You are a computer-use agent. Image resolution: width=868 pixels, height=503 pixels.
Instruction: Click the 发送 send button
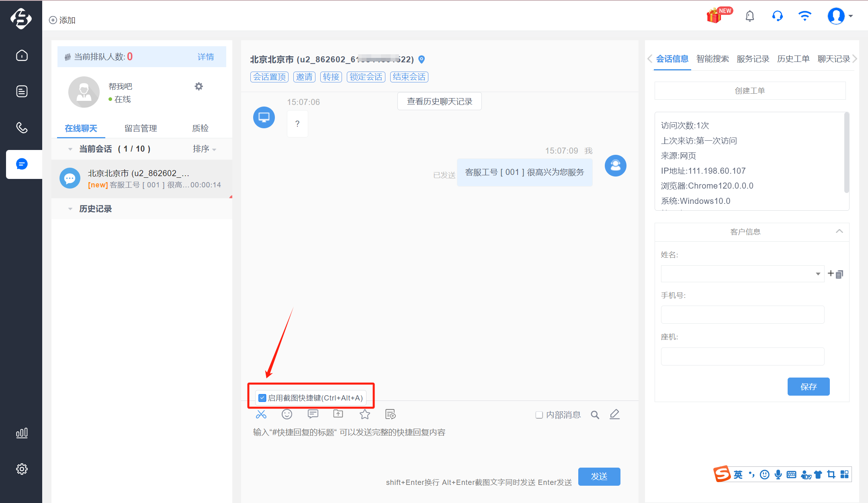(599, 476)
